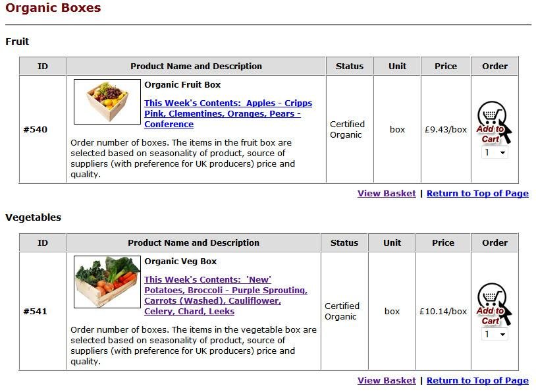Click the Add to Cart icon for Organic Fruit Box
The image size is (536, 392).
pos(493,122)
